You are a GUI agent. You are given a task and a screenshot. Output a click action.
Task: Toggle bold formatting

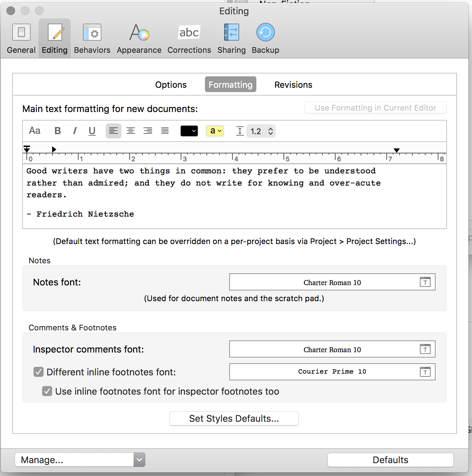57,131
